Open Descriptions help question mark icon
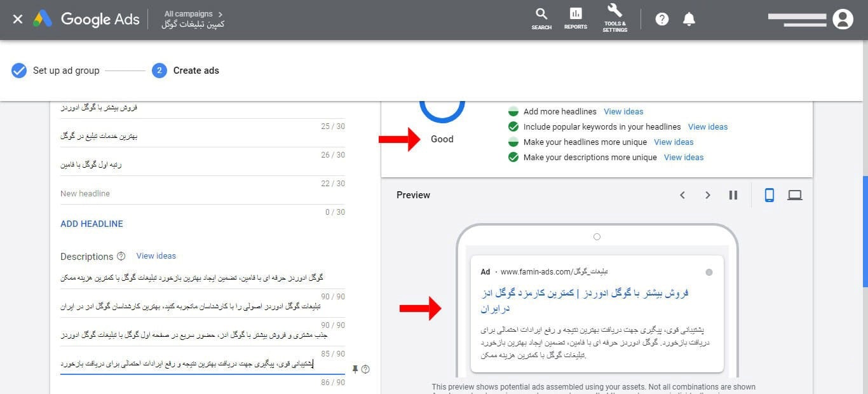Image resolution: width=868 pixels, height=394 pixels. pos(121,257)
